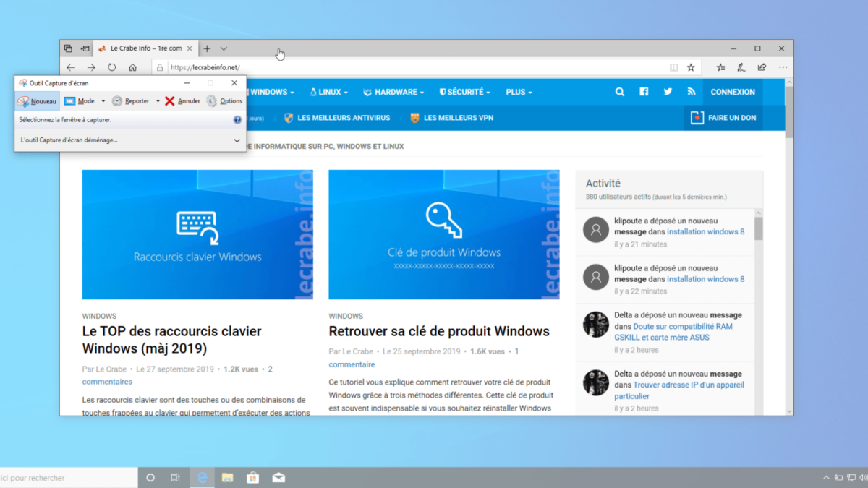Open the Retrouver sa clé de produit Windows article
This screenshot has height=488, width=868.
click(439, 331)
